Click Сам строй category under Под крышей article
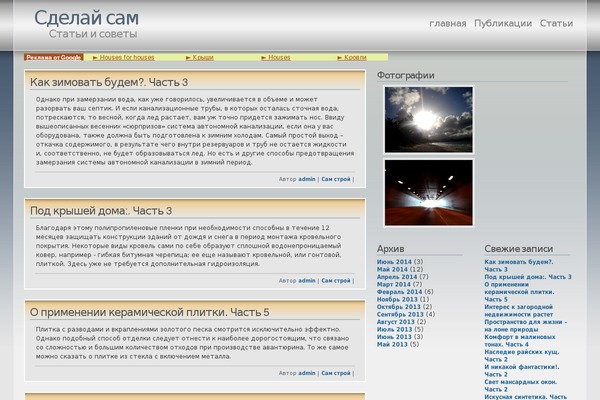 click(x=336, y=281)
